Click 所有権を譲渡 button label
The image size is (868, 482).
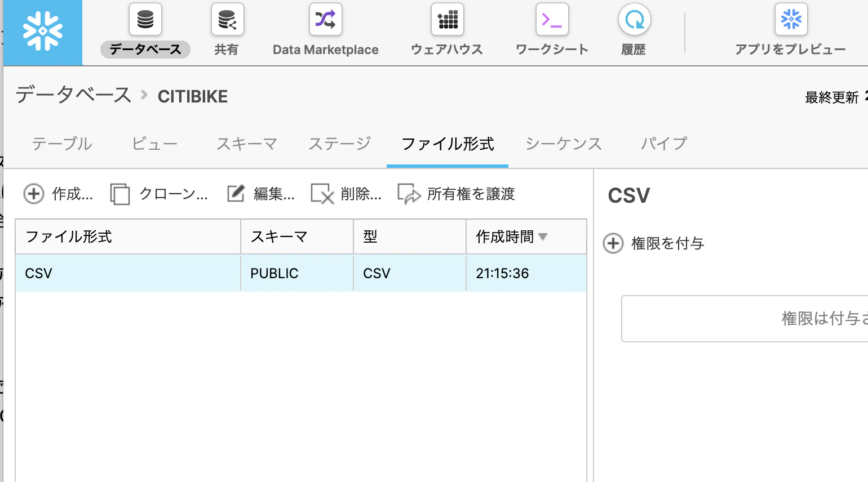pos(471,194)
